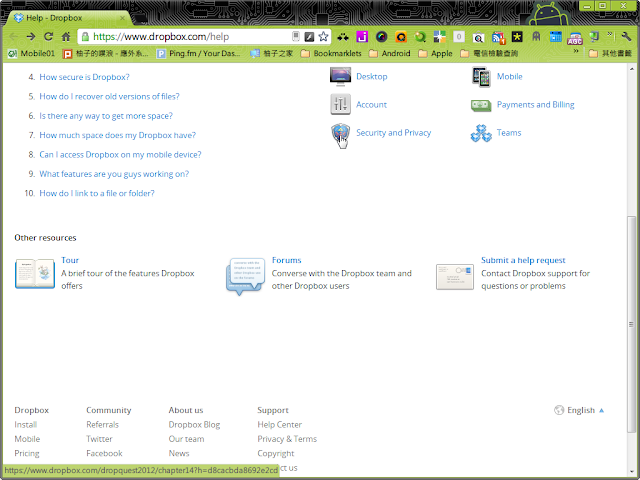Open 'How do I recover old versions' link
Image resolution: width=640 pixels, height=480 pixels.
click(109, 97)
